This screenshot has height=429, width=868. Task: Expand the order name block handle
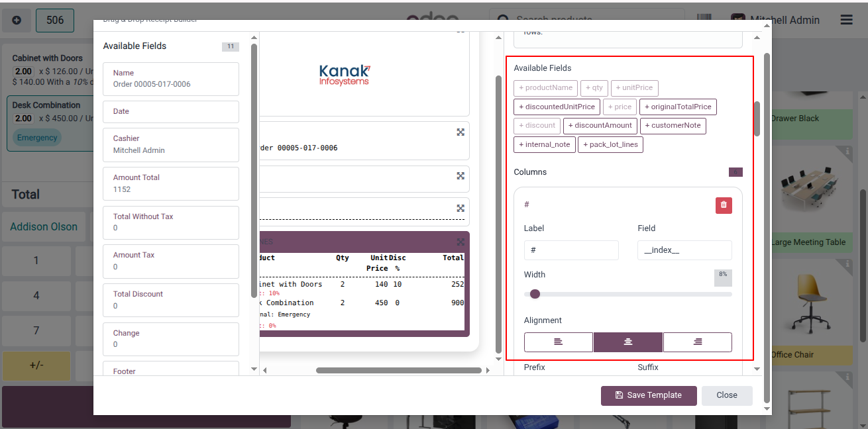[x=461, y=132]
